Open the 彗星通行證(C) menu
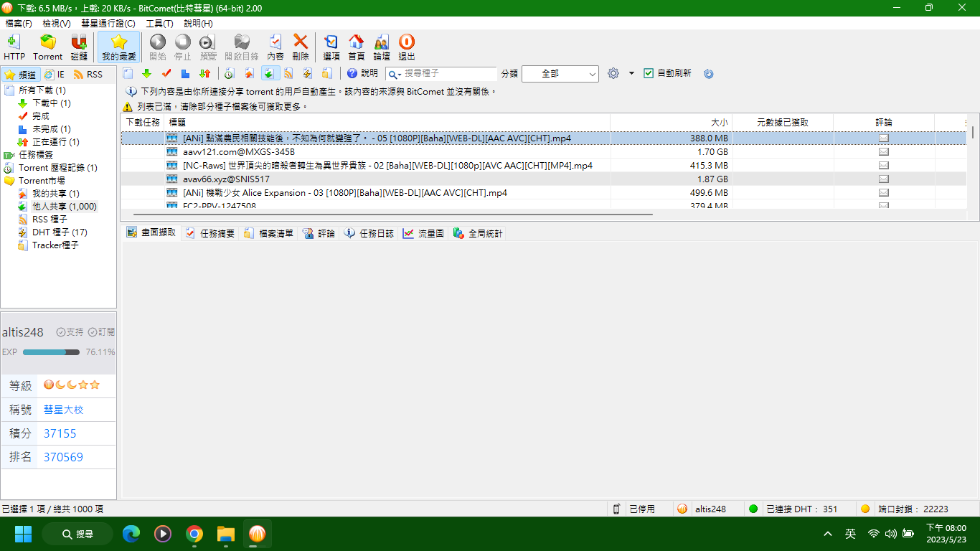This screenshot has height=551, width=980. coord(108,24)
